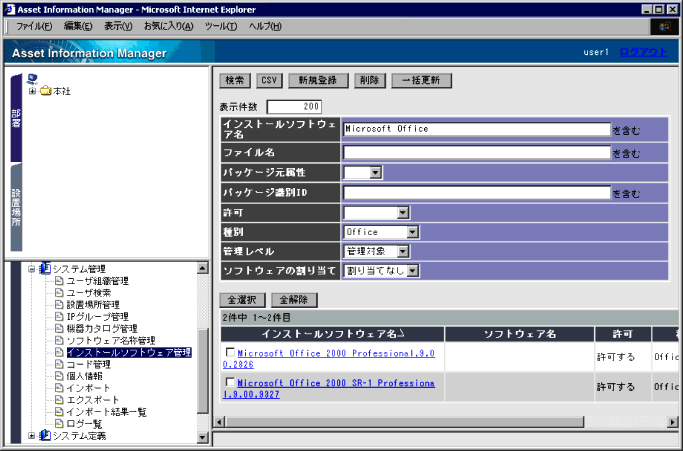Screen dimensions: 683x451
Task: Switch to the 部署 side tab
Action: [16, 118]
